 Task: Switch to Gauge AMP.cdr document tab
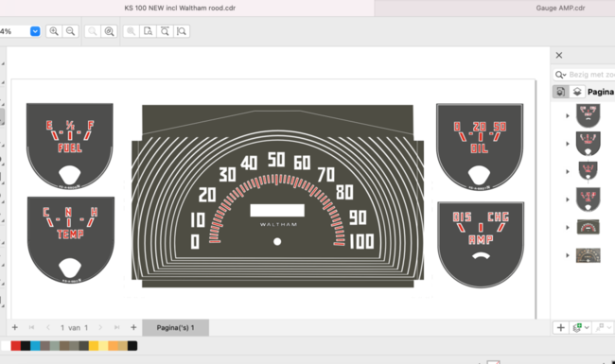[560, 8]
